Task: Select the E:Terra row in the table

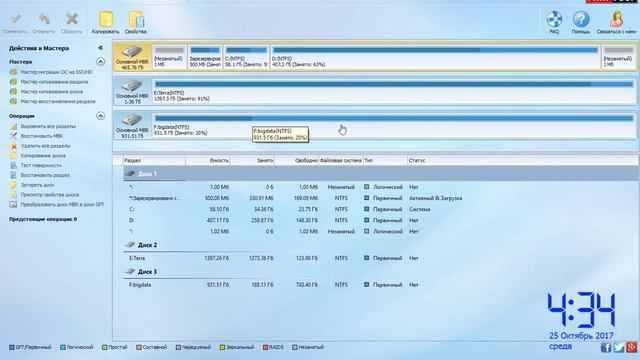Action: click(380, 258)
